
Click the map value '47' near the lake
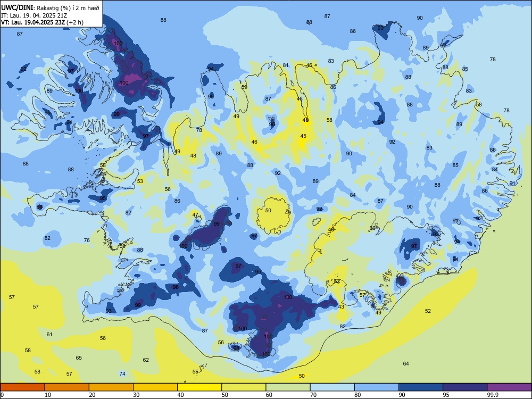coord(195,214)
